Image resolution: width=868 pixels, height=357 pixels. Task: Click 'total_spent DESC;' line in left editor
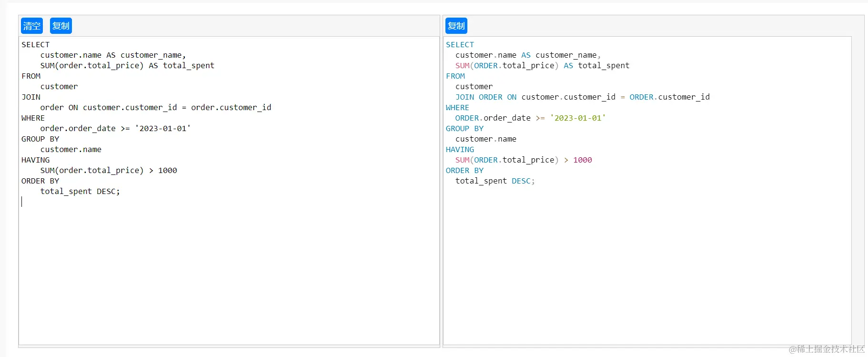pos(80,192)
